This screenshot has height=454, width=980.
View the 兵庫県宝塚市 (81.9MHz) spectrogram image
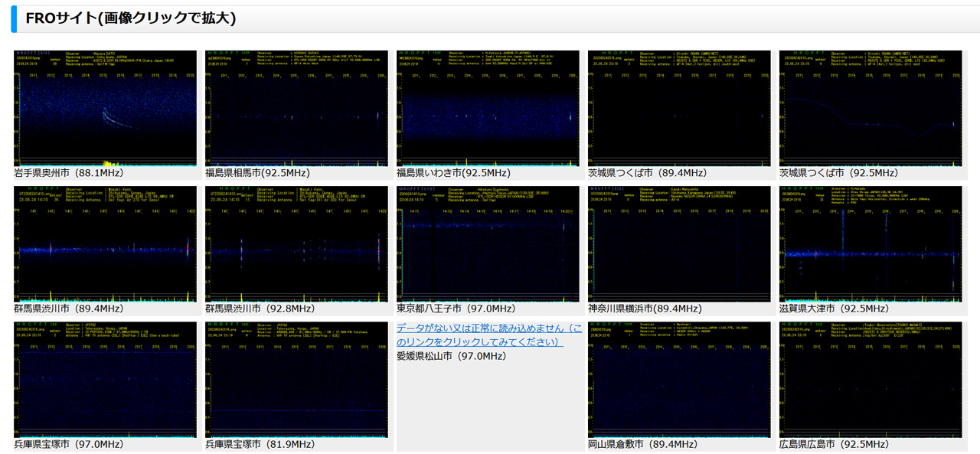point(296,379)
